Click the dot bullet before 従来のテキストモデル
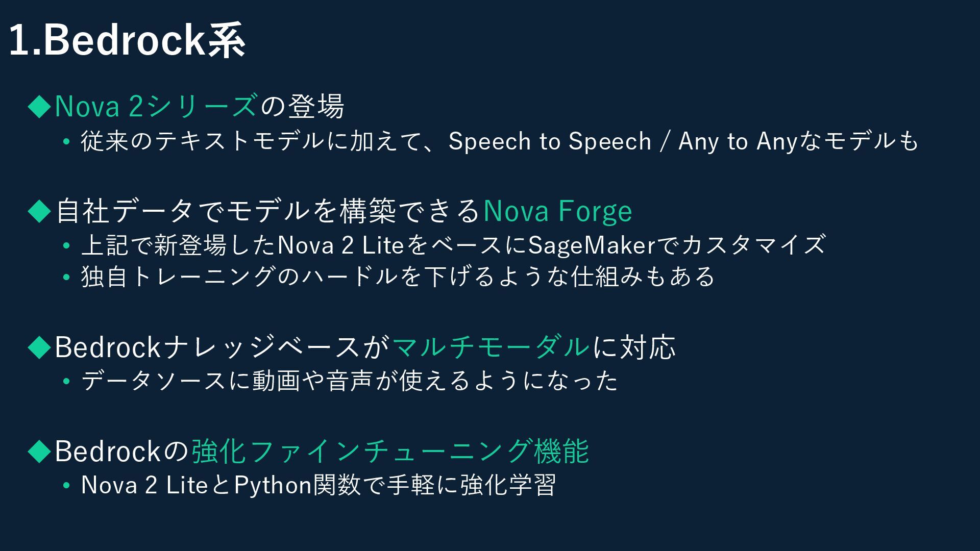Viewport: 980px width, 551px height. (x=66, y=141)
